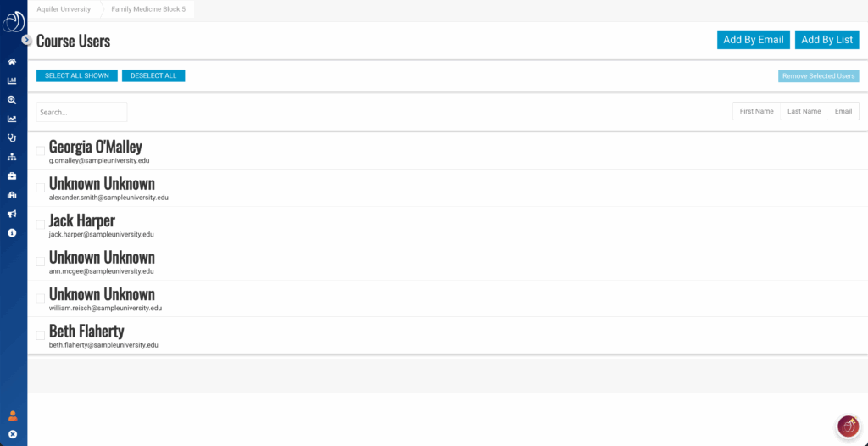Viewport: 868px width, 446px height.
Task: Click the briefcase icon in sidebar
Action: coord(12,176)
